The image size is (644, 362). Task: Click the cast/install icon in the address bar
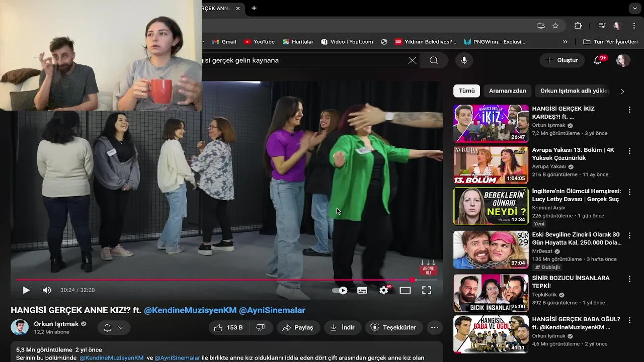click(541, 26)
